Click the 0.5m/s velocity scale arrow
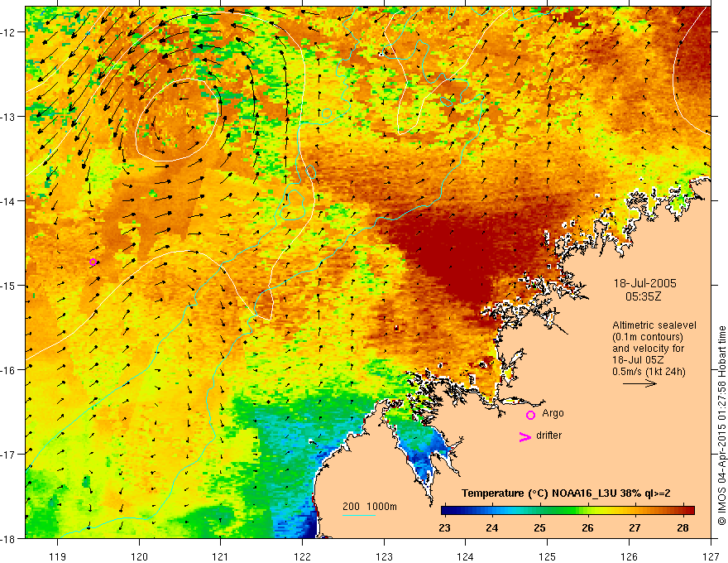 click(x=639, y=383)
